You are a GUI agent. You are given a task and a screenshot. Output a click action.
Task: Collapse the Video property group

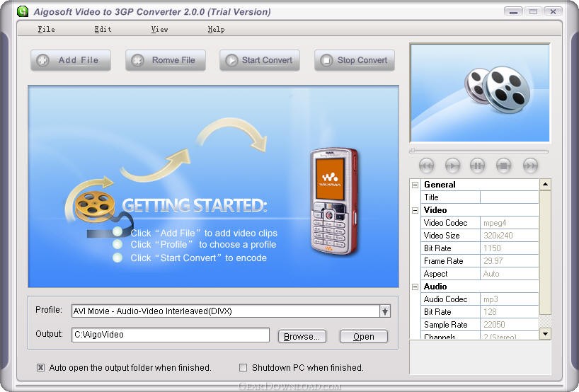(415, 210)
